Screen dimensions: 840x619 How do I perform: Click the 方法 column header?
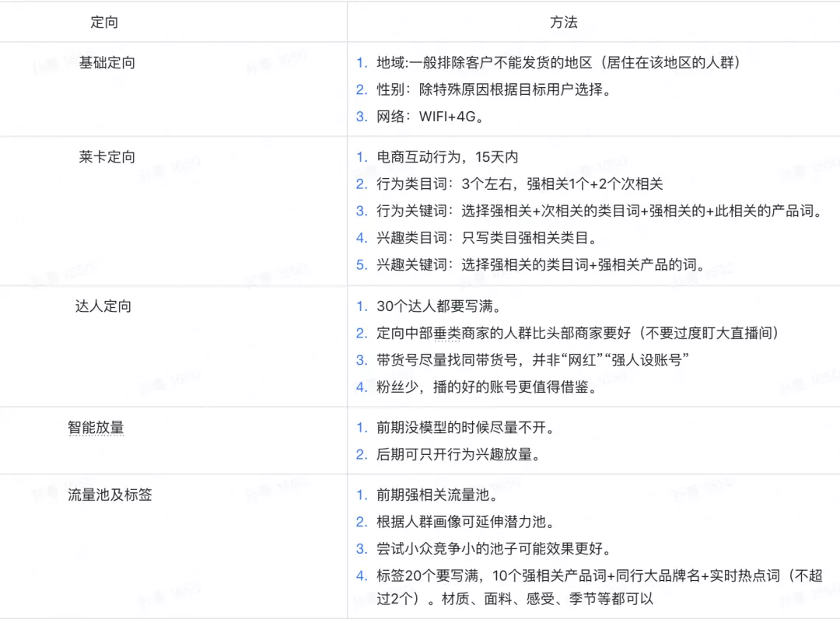point(564,22)
